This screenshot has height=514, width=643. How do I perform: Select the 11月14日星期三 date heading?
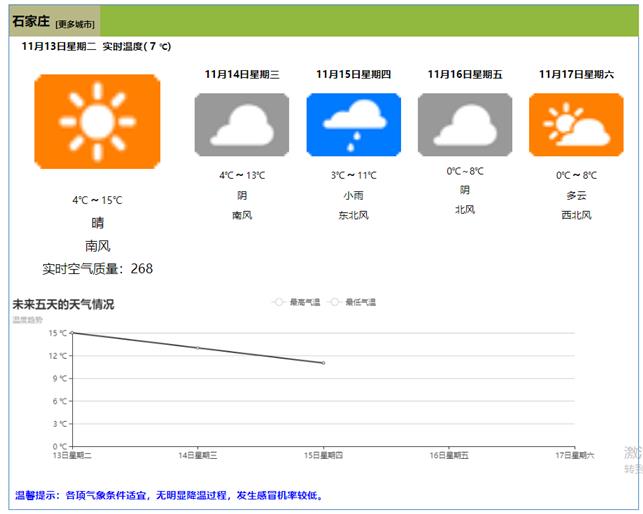click(x=242, y=74)
